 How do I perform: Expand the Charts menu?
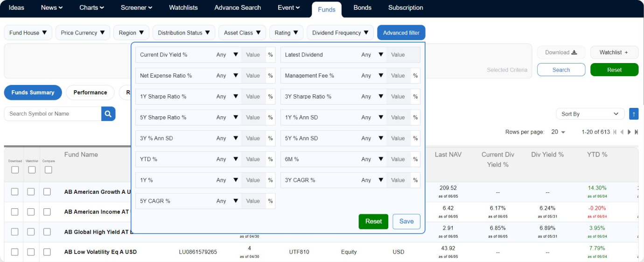pos(91,7)
